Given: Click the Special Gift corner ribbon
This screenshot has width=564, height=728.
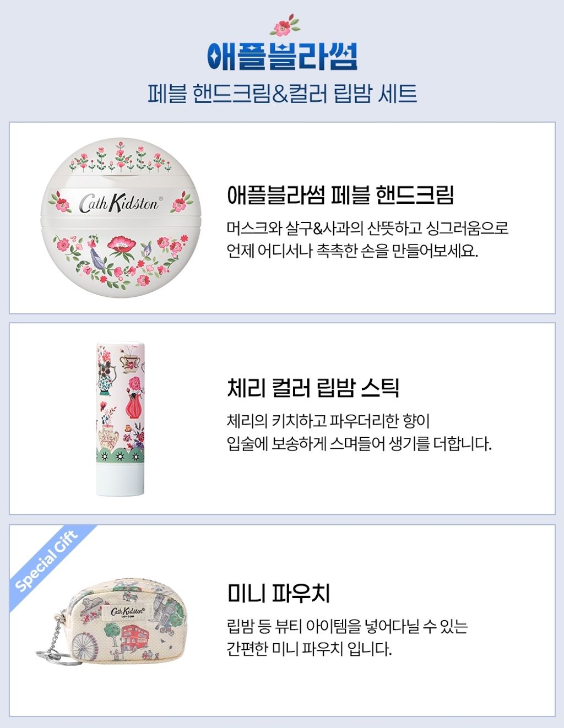Looking at the screenshot, I should pos(47,562).
